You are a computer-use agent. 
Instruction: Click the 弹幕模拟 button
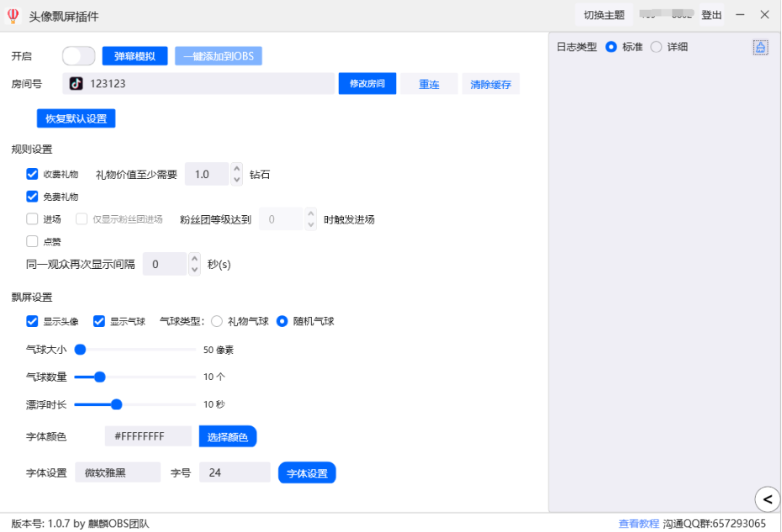point(135,56)
